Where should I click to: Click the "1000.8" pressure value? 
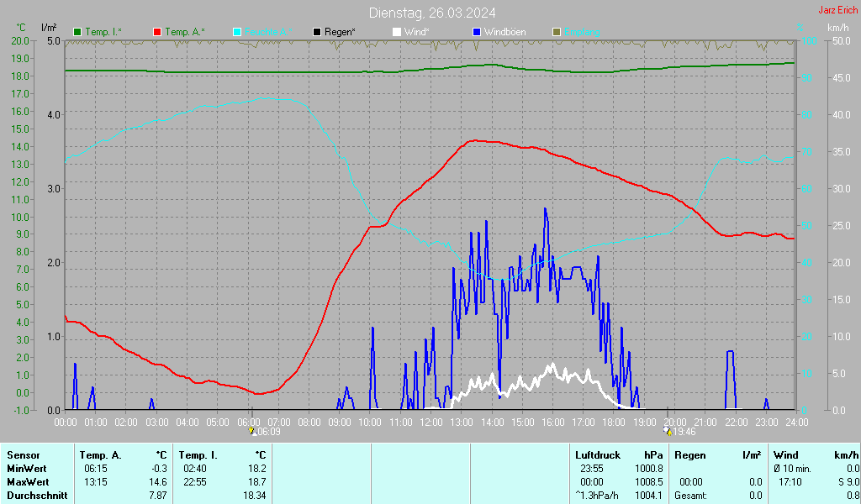pyautogui.click(x=649, y=469)
